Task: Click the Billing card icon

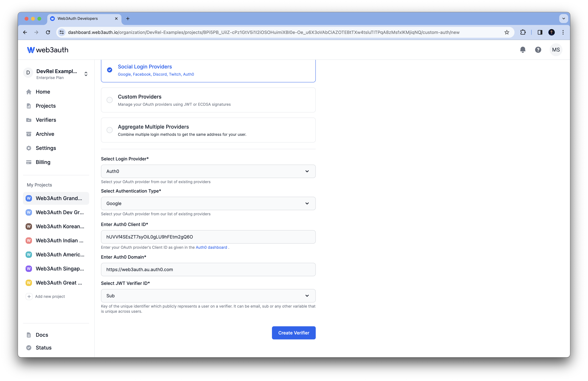Action: pyautogui.click(x=29, y=162)
